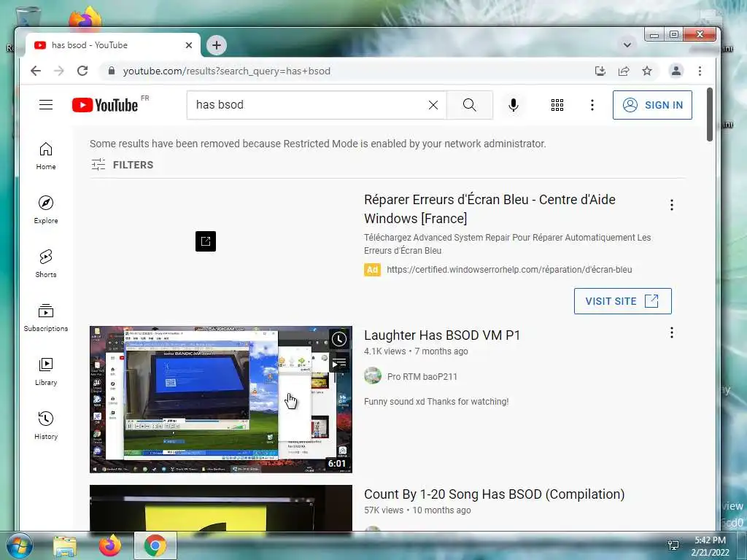Open the Count By 1-20 Song thumbnail

[x=220, y=508]
